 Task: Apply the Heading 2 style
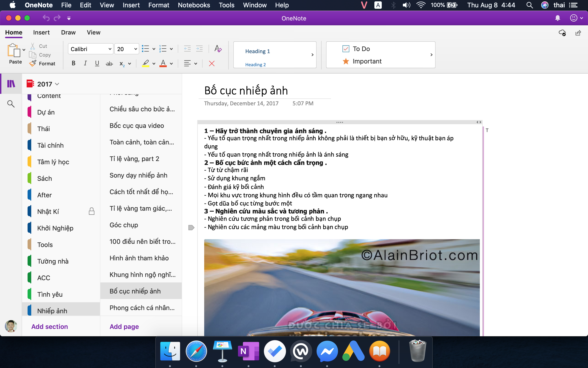tap(255, 64)
